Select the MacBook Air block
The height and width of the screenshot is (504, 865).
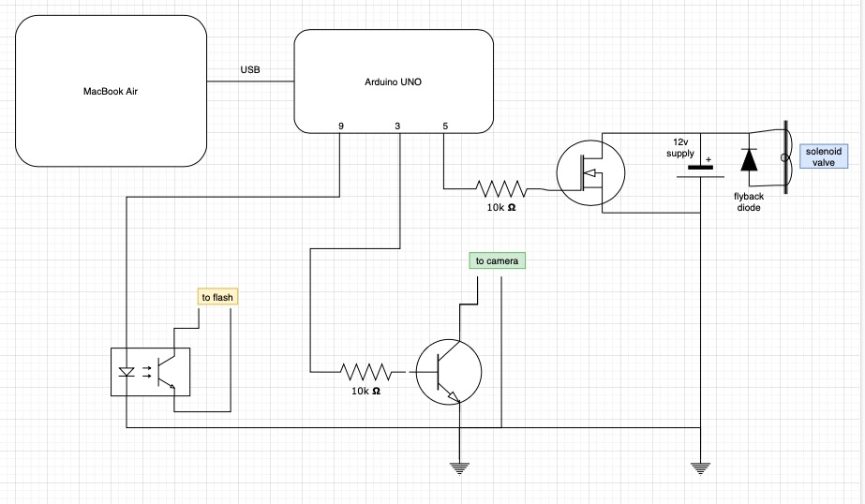tap(111, 91)
